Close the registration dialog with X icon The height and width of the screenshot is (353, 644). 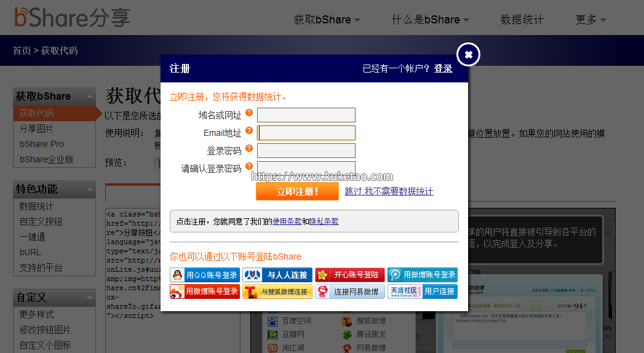tap(468, 54)
